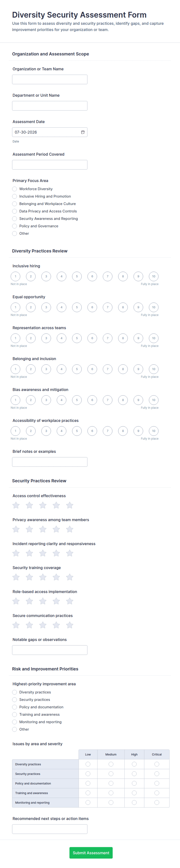Rate Security training coverage four stars
Screen dimensions: 180x868
56,577
